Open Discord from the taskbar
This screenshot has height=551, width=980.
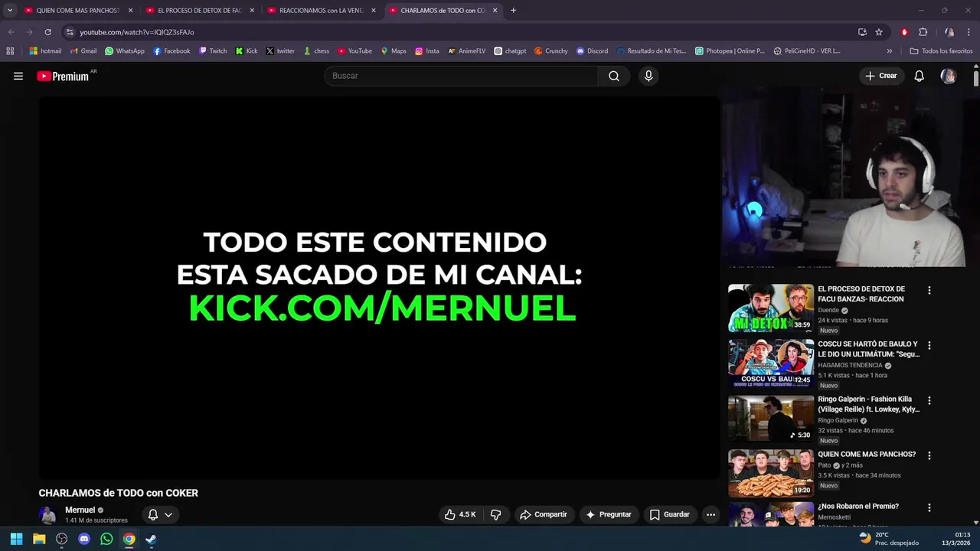point(84,539)
